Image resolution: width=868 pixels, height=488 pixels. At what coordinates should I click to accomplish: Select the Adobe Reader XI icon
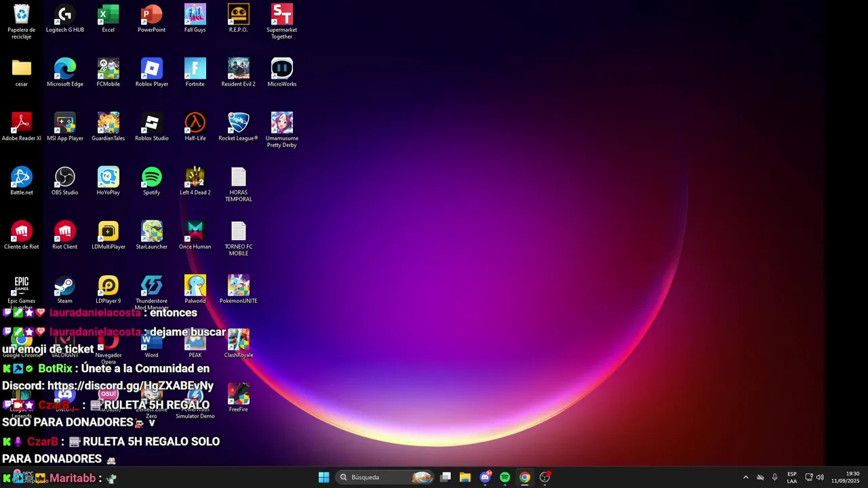(x=22, y=127)
